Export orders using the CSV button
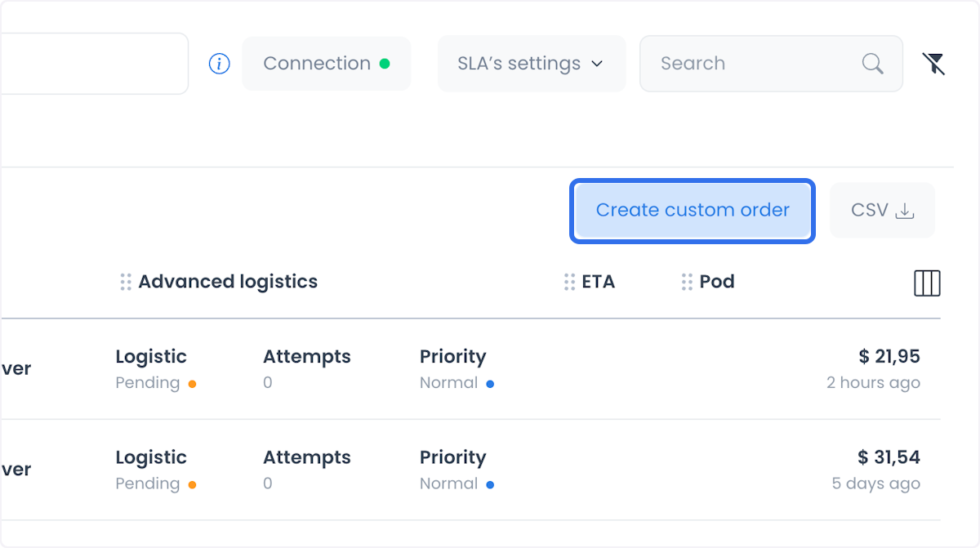This screenshot has width=980, height=548. click(x=882, y=211)
